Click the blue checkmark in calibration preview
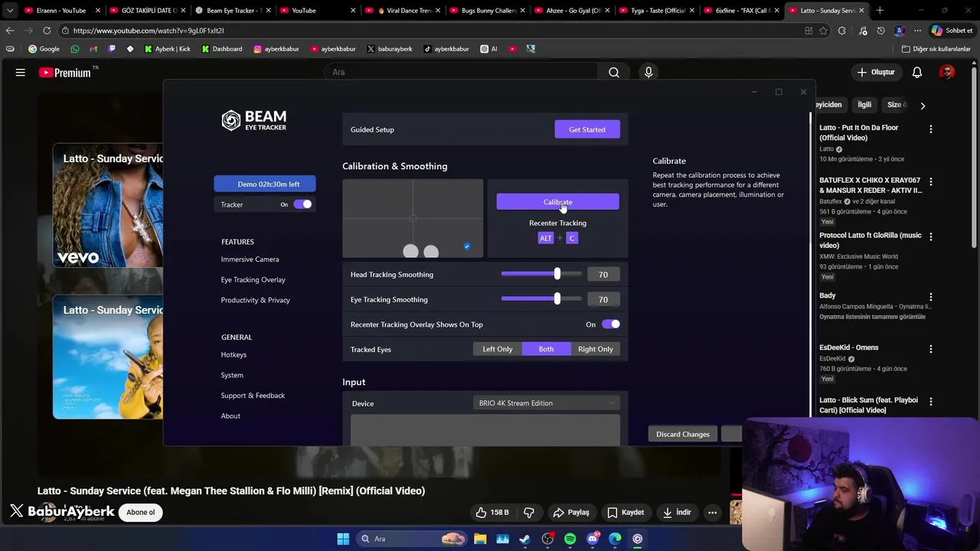The height and width of the screenshot is (551, 980). [x=467, y=246]
